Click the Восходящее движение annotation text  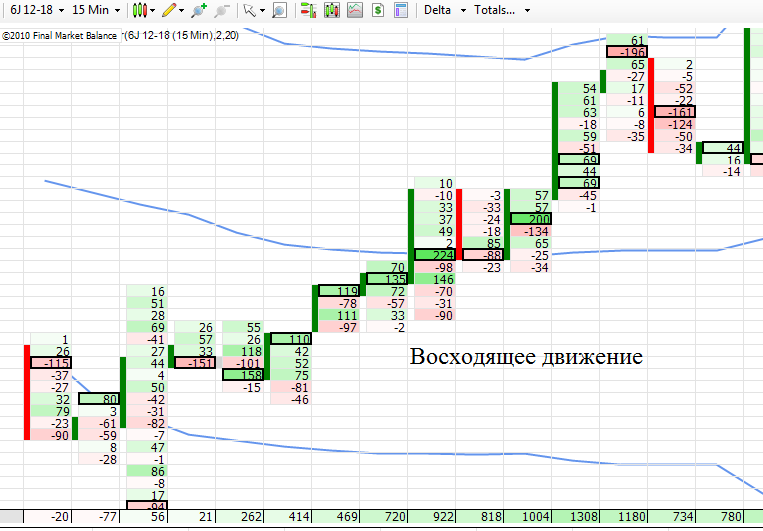click(526, 357)
